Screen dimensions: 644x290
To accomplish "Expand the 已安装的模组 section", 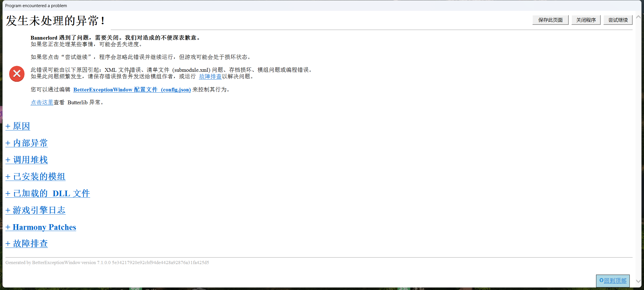I will pos(35,177).
